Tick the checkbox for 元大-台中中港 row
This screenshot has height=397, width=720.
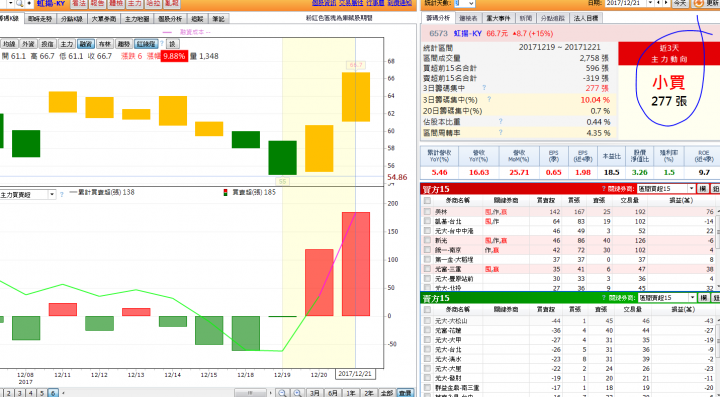[427, 231]
